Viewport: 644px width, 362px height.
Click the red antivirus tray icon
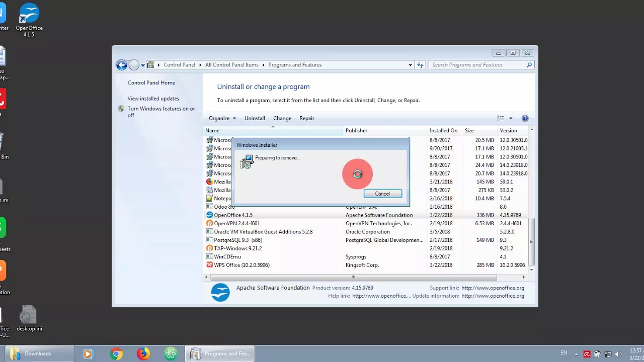(587, 354)
